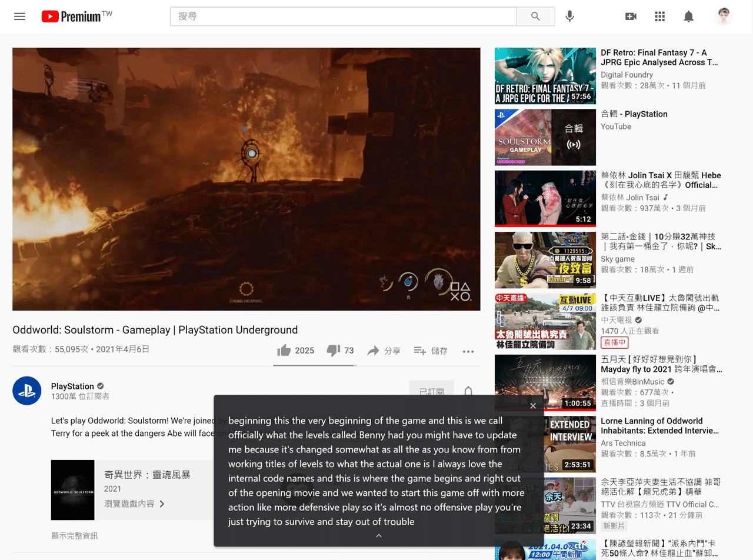
Task: Open the DF Retro video title
Action: coord(659,57)
